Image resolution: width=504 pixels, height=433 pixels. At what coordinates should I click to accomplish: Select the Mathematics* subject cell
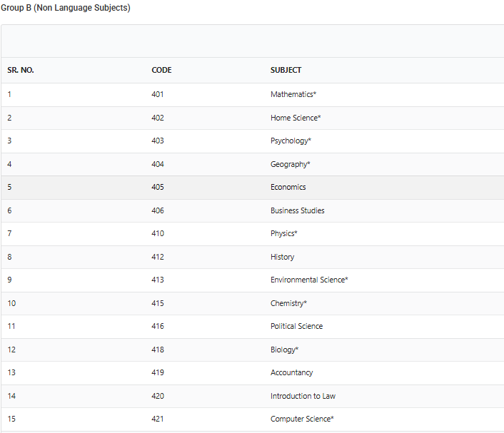tap(293, 94)
